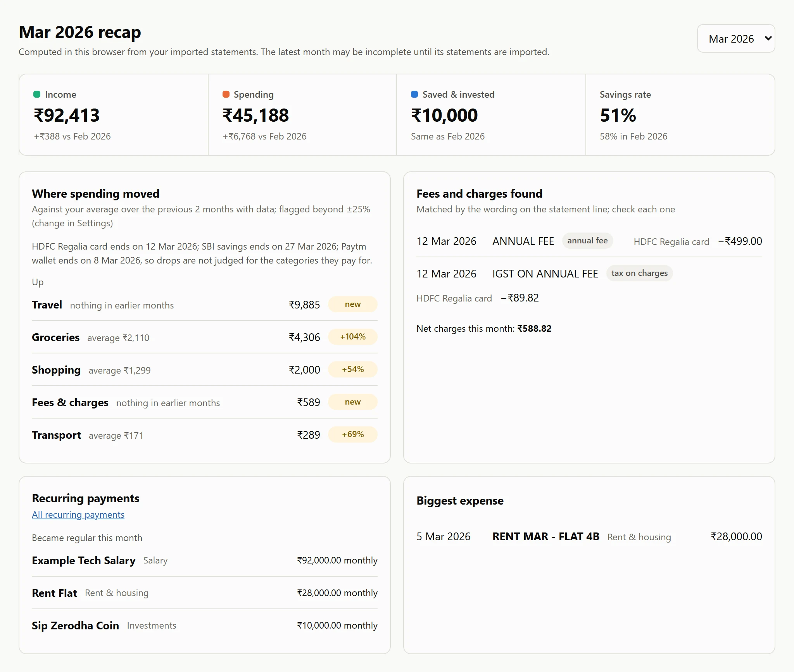This screenshot has height=672, width=794.
Task: Click the +69% badge for Transport
Action: coord(352,434)
